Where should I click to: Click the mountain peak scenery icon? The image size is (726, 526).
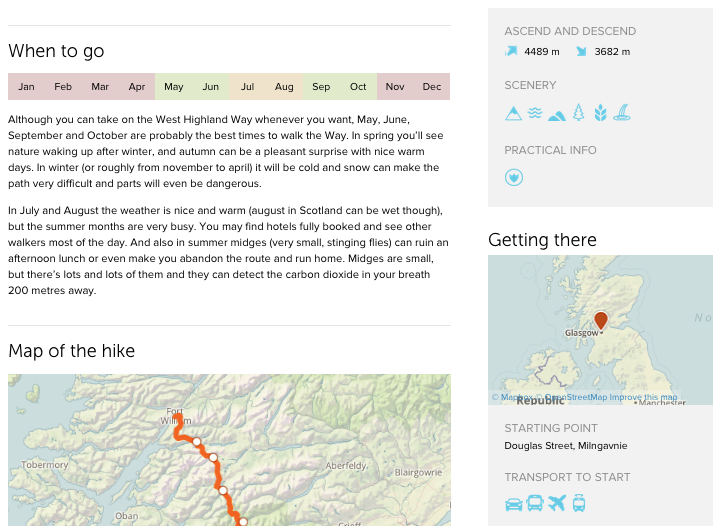tap(513, 113)
